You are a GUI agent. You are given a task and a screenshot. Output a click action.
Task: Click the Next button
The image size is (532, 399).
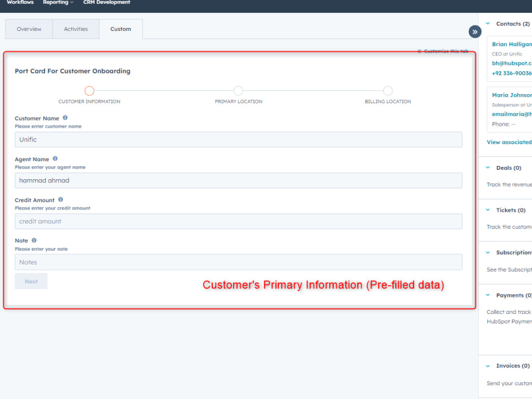click(x=31, y=281)
